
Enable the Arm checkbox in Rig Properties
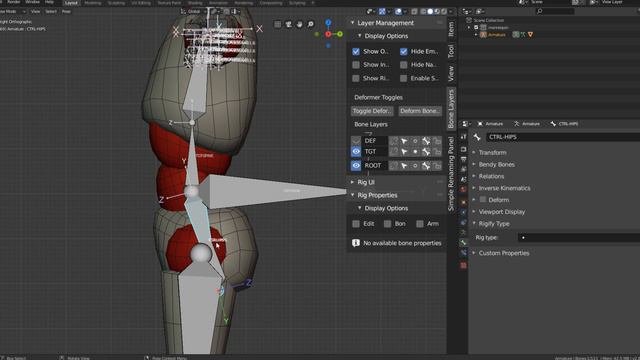coord(420,224)
